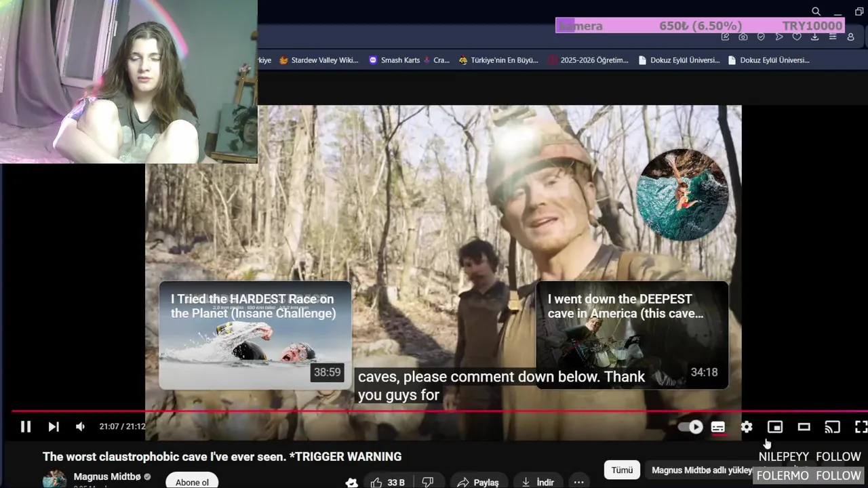This screenshot has height=488, width=868.
Task: Select 'Magnus Midtbø adlı yükley...' filter chip
Action: coord(702,470)
